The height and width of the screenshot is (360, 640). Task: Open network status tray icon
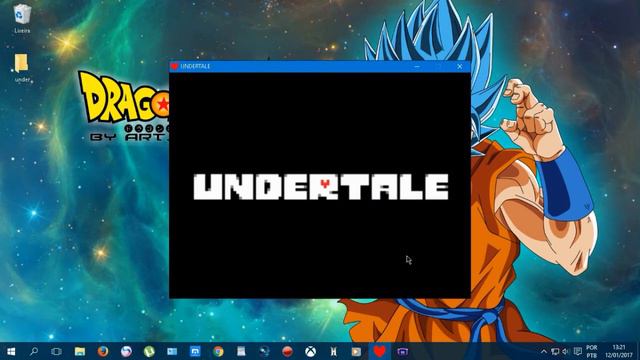point(555,351)
